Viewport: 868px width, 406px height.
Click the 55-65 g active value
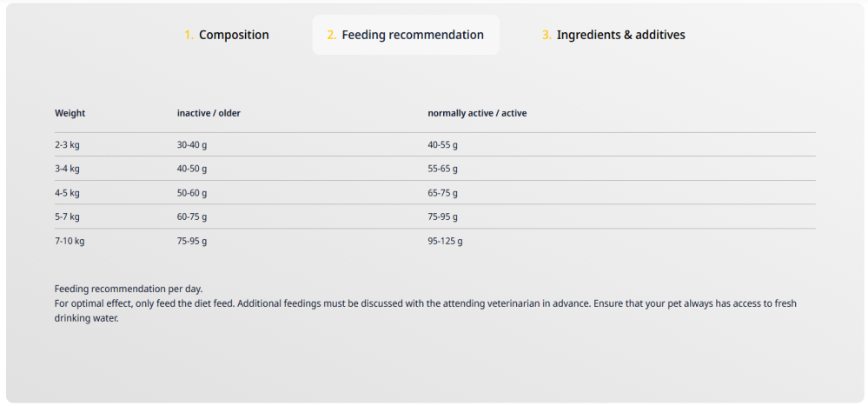click(442, 169)
